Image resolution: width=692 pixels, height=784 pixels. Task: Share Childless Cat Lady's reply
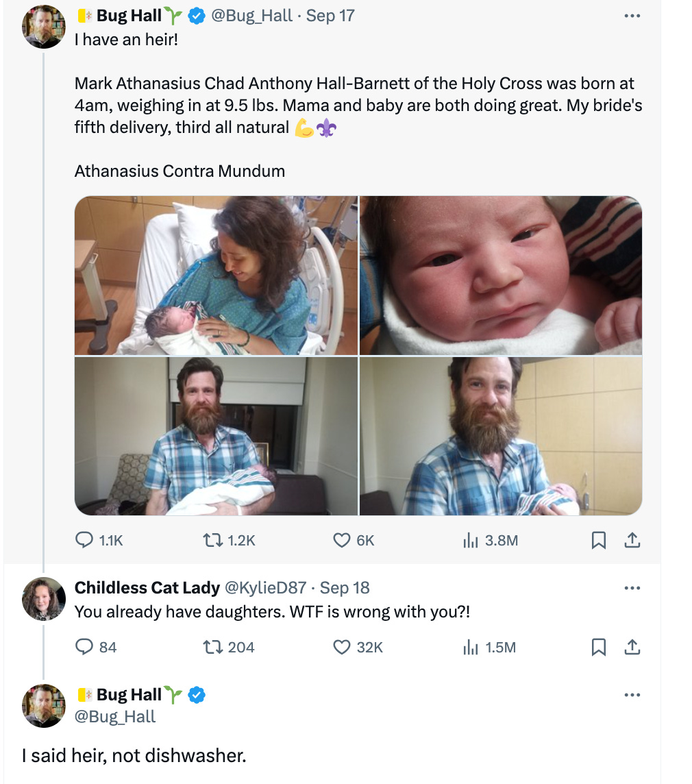pyautogui.click(x=632, y=647)
